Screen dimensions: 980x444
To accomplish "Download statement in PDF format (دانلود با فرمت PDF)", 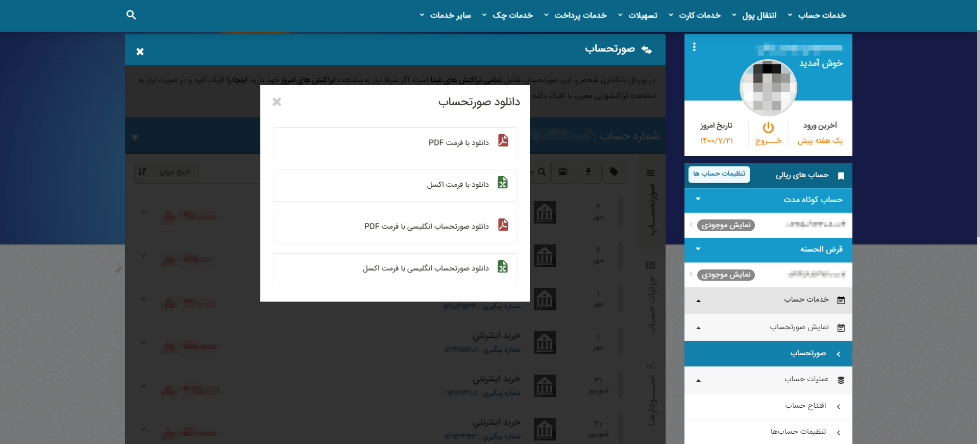I will pos(395,143).
